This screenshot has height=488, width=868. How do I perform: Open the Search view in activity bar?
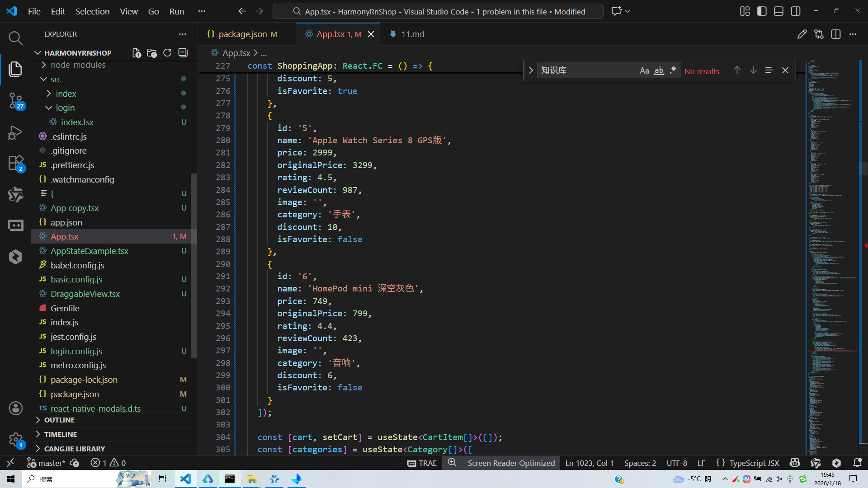15,38
